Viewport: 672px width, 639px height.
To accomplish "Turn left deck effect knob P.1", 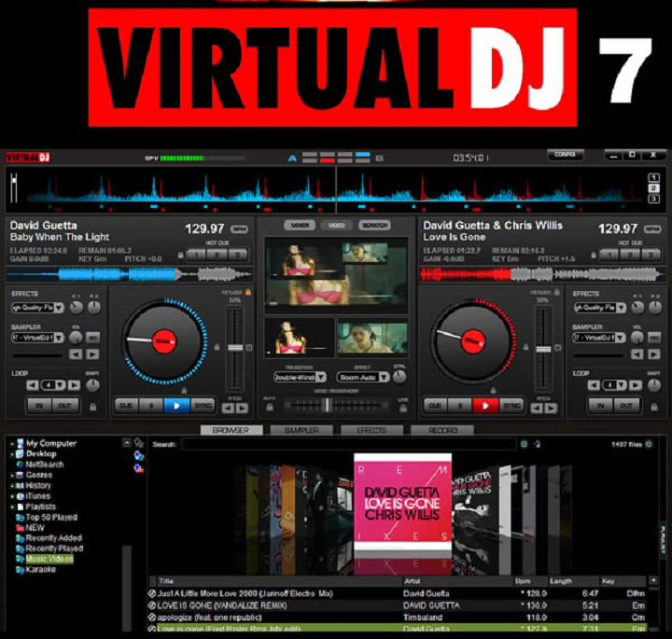I will tap(77, 307).
